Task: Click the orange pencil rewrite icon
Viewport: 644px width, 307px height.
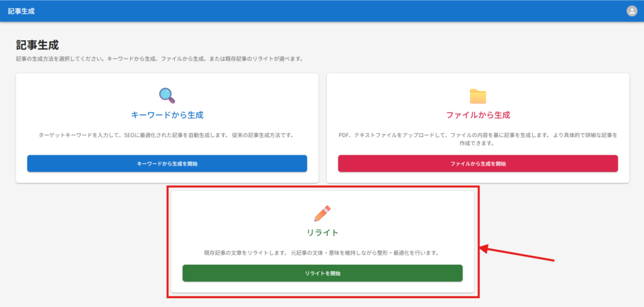Action: click(x=322, y=213)
